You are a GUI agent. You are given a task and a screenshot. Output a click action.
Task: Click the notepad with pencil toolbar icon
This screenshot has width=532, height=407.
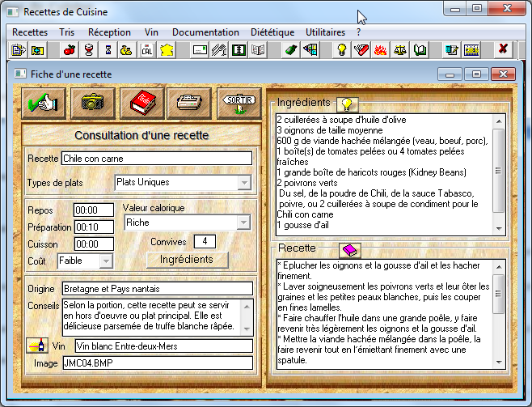tap(452, 50)
